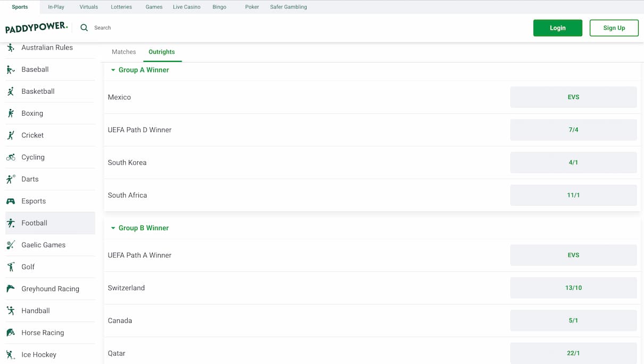Click the Ice Hockey icon
Image resolution: width=644 pixels, height=364 pixels.
(11, 354)
